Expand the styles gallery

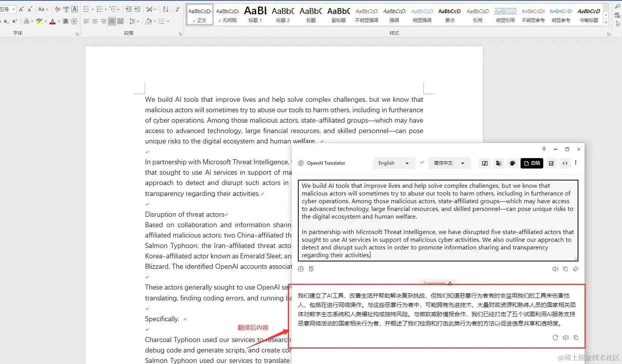pos(606,23)
